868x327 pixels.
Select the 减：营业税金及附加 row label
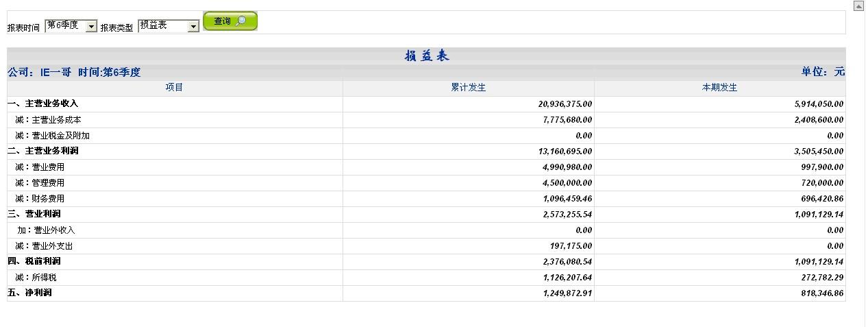(x=53, y=136)
